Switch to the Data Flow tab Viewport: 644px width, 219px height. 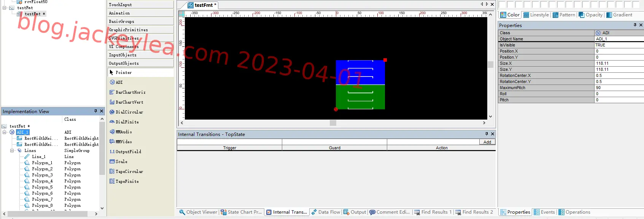pos(326,212)
